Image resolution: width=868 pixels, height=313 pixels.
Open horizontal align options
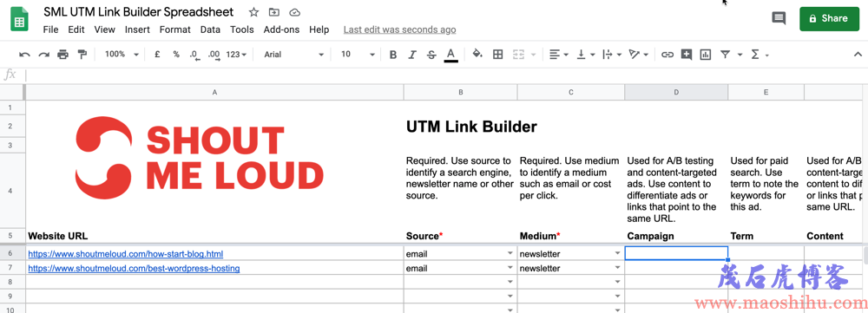[558, 55]
